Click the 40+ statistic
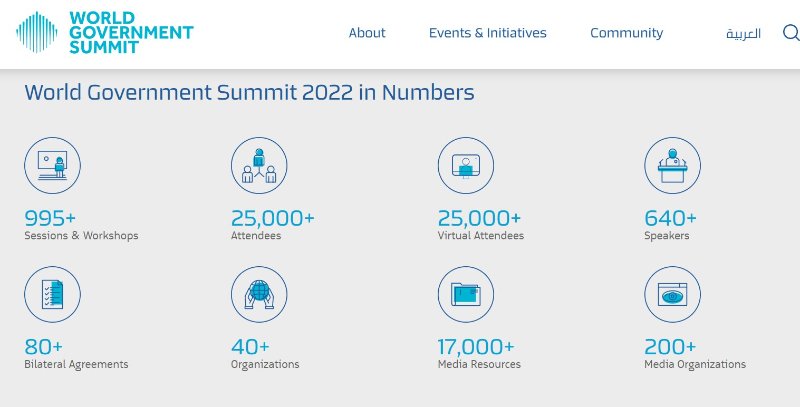 250,347
